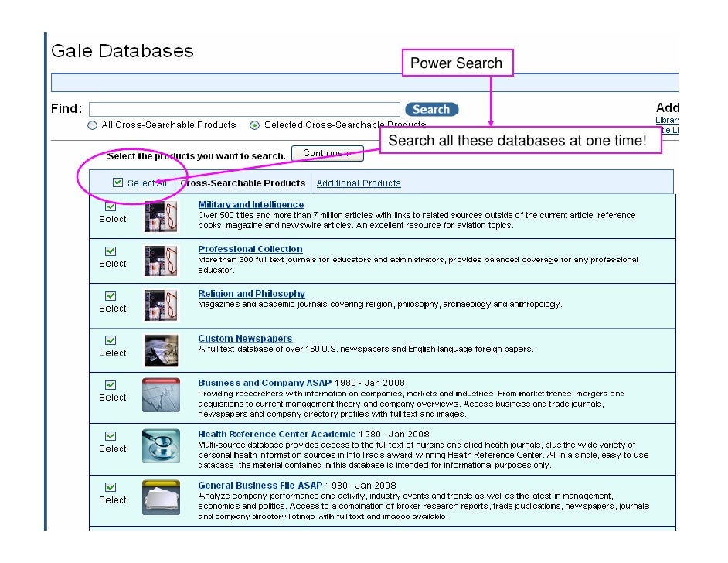This screenshot has height=563, width=728.
Task: Click 'Select the products you want to search' text
Action: click(x=196, y=156)
